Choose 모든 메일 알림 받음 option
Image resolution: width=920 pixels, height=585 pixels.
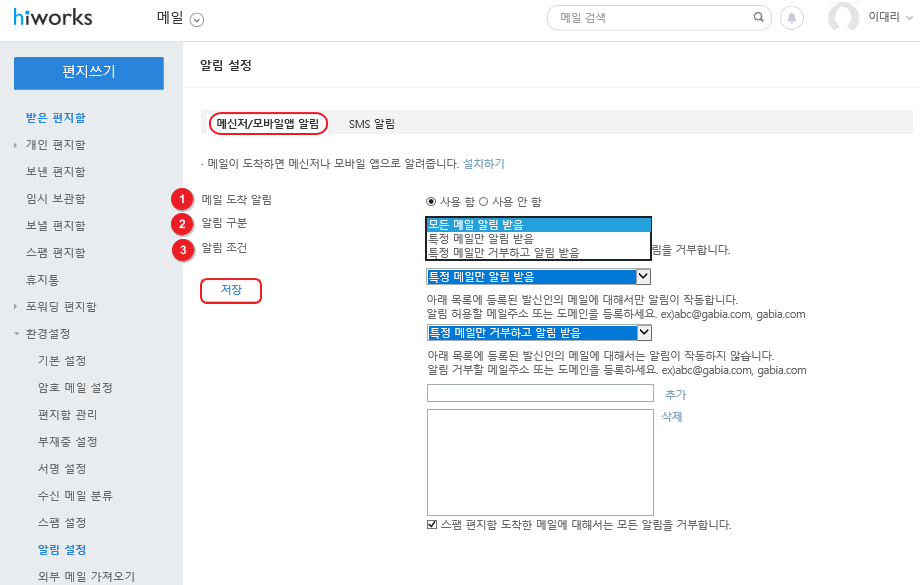[538, 224]
